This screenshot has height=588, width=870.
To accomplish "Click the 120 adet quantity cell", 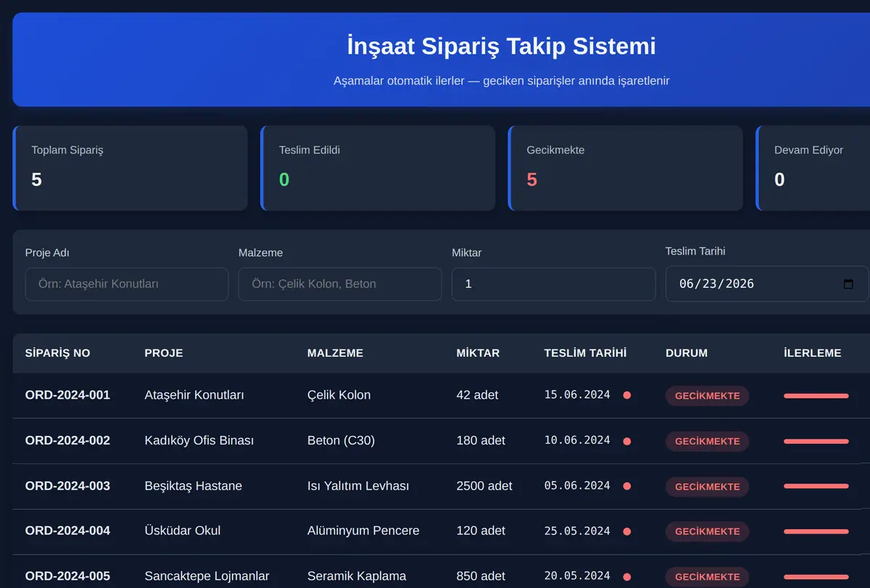I will [481, 531].
